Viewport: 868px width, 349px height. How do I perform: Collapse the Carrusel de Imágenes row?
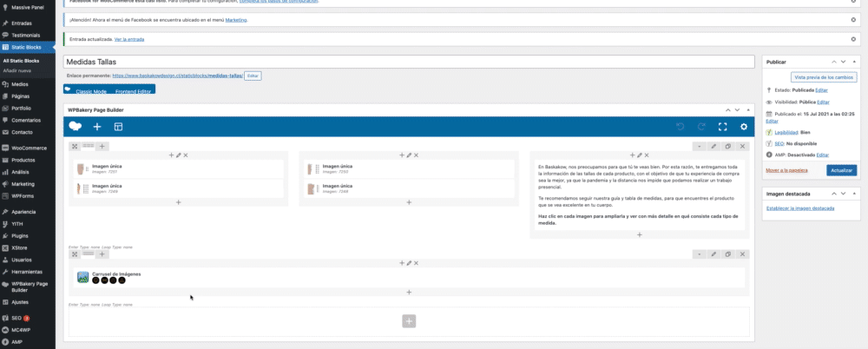700,254
